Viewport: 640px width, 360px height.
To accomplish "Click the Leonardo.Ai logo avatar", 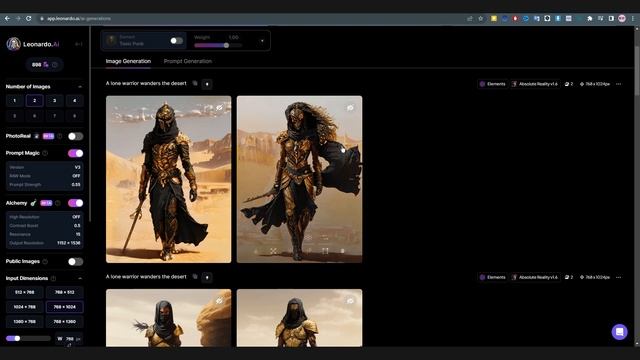I will pyautogui.click(x=13, y=44).
